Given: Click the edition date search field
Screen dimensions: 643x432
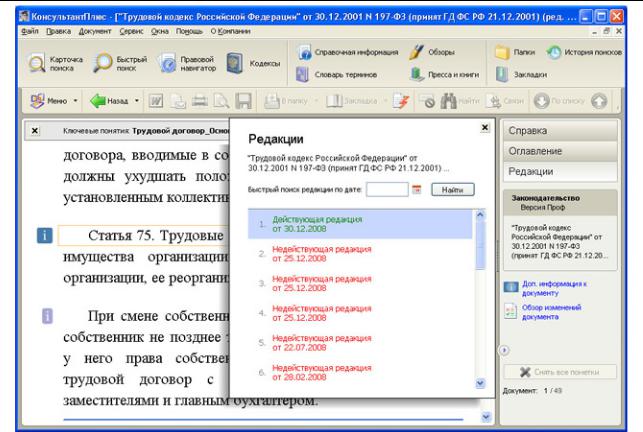Looking at the screenshot, I should click(x=387, y=189).
